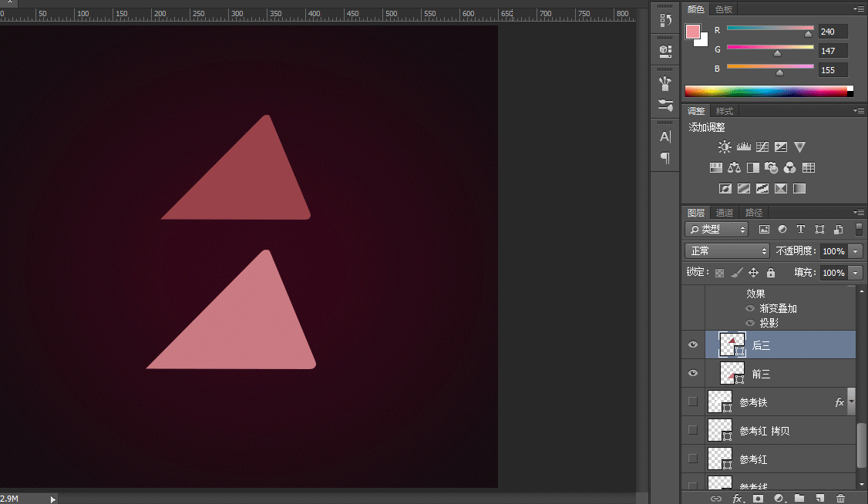
Task: Hide the 渐变叠加 effect
Action: tap(750, 309)
